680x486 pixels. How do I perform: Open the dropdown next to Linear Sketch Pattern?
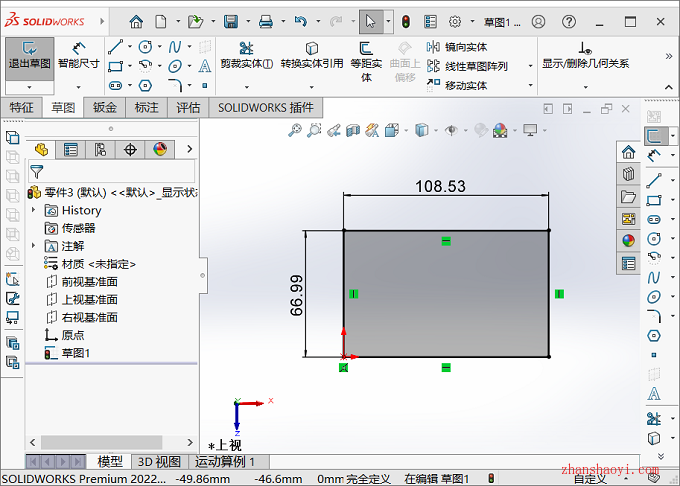(x=530, y=66)
